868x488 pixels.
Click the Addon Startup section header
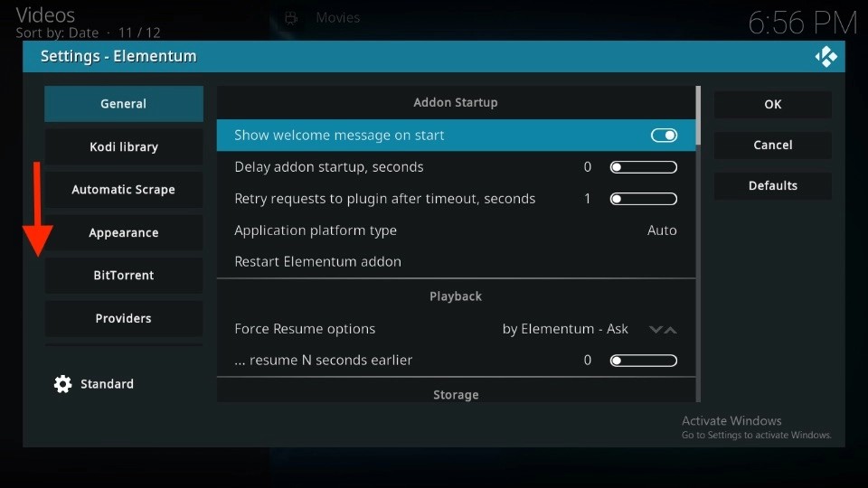point(456,102)
